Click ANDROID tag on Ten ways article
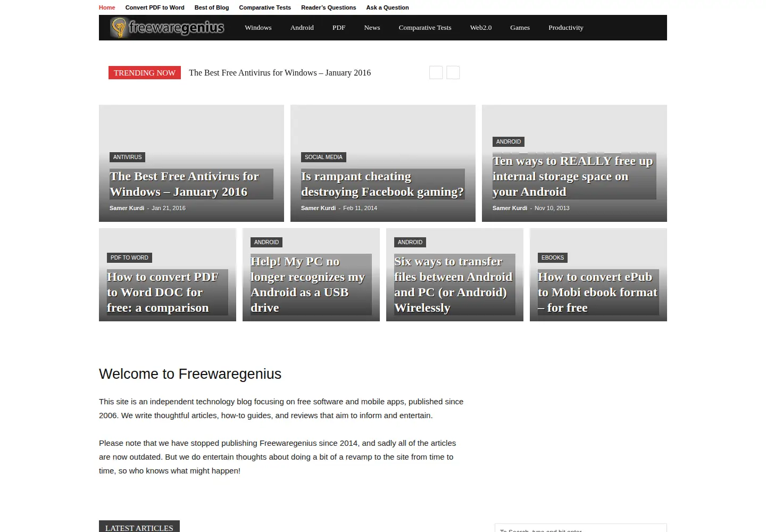This screenshot has height=532, width=766. (x=509, y=142)
